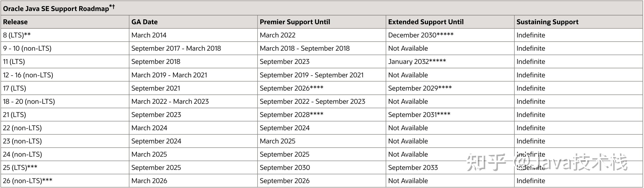
Task: Select the "GA Date" column header
Action: tap(144, 22)
